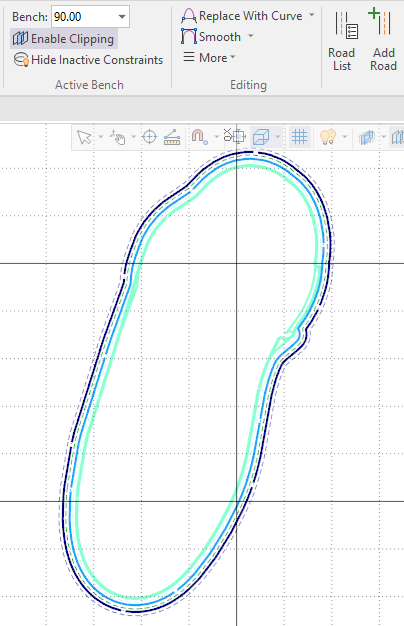Image resolution: width=404 pixels, height=626 pixels.
Task: Click the crosshair target tool
Action: pyautogui.click(x=149, y=137)
